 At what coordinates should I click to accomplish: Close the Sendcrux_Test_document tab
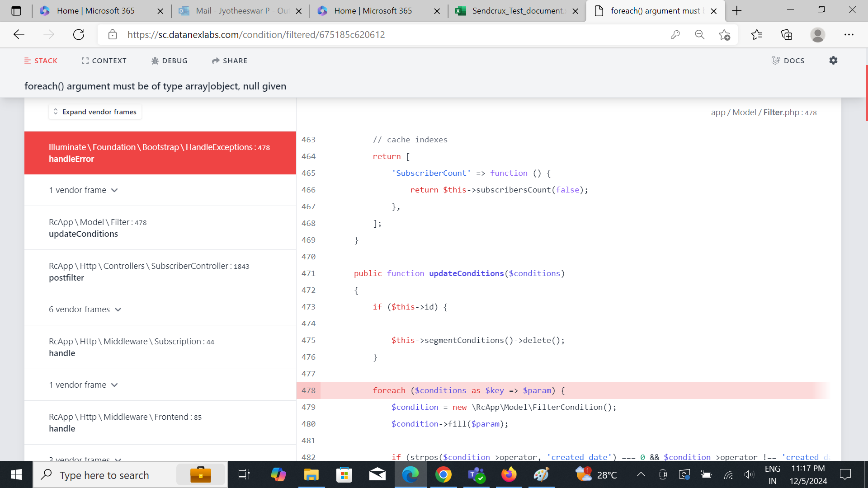[x=575, y=11]
